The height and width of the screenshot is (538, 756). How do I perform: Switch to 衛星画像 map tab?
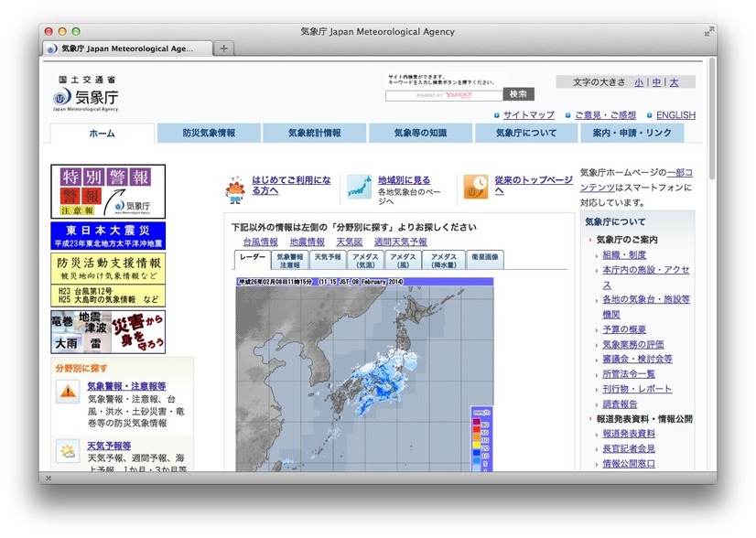tap(485, 261)
